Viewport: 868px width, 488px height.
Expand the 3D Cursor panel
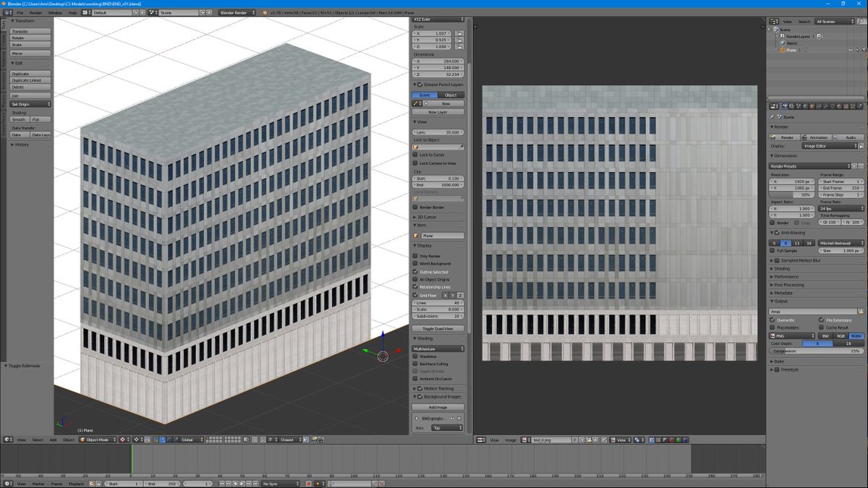pos(427,217)
